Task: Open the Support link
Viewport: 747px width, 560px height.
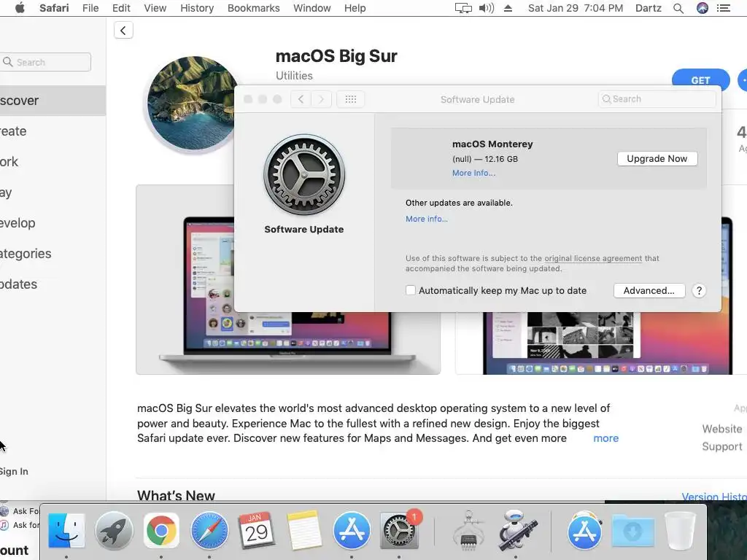Action: [721, 447]
